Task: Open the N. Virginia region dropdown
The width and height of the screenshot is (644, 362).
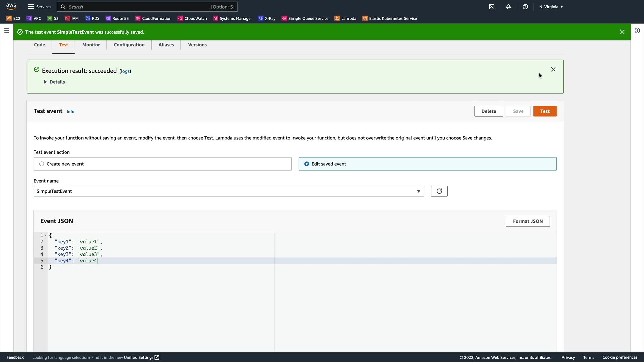Action: point(551,7)
